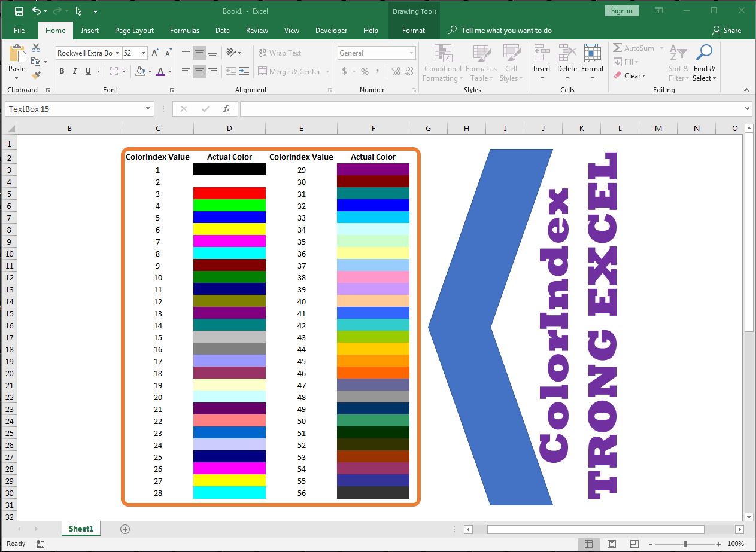Expand the formula bar
This screenshot has width=756, height=552.
click(746, 109)
